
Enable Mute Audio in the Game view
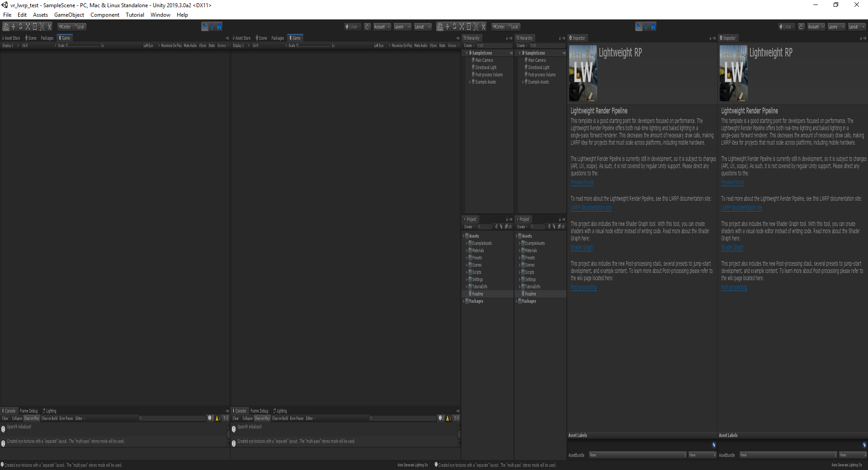[190, 45]
